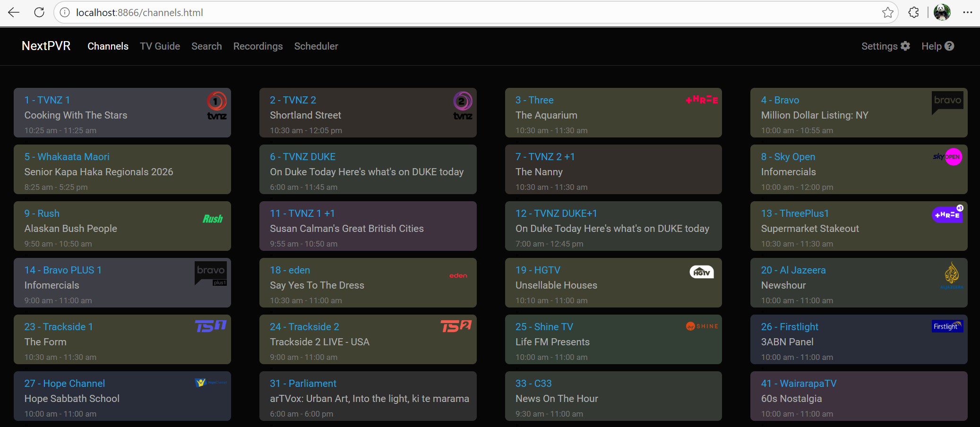This screenshot has height=427, width=980.
Task: Click the eden channel logo
Action: 458,275
